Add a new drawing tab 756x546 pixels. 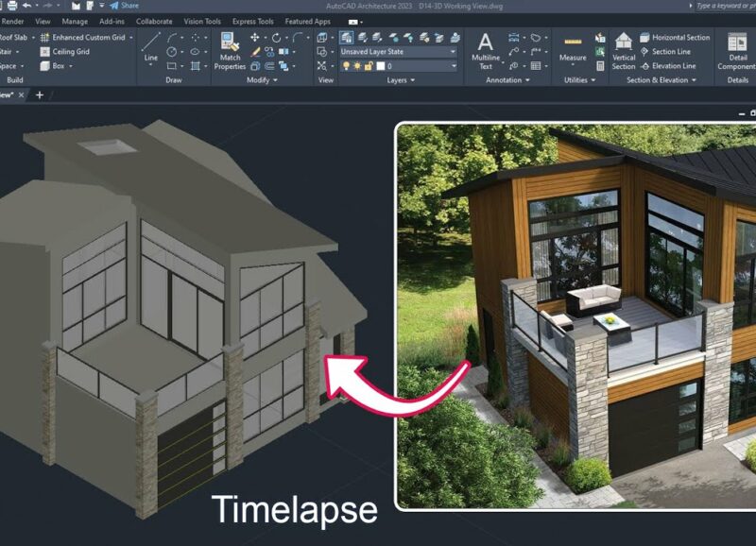coord(40,94)
